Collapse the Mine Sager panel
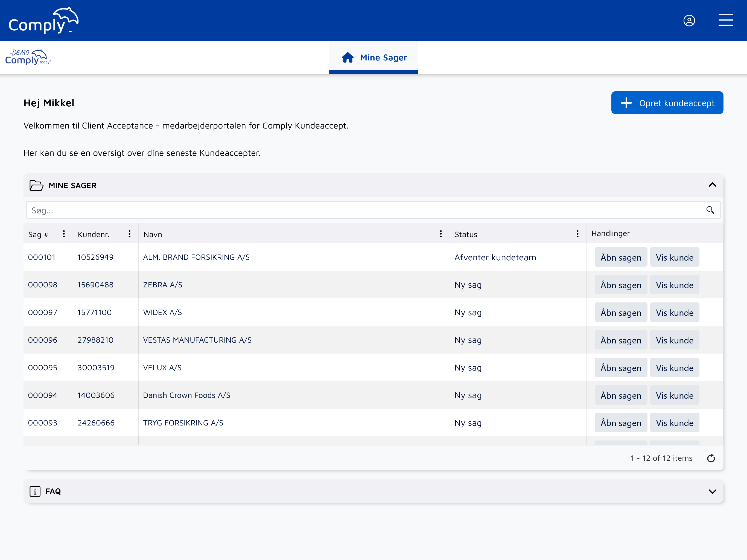Screen dimensions: 747x560 712,185
